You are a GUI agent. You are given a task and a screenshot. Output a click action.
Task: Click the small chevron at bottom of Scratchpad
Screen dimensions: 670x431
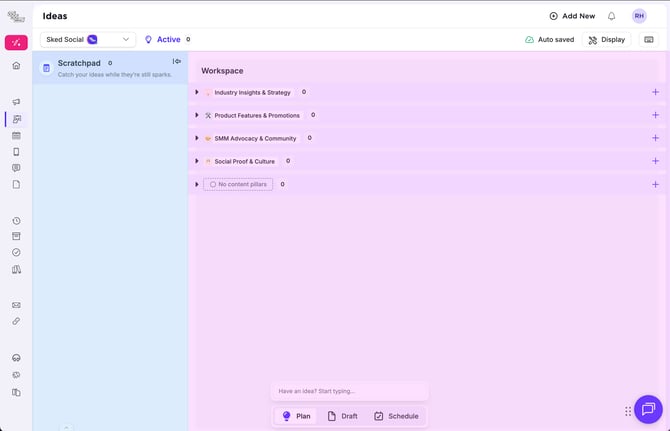tap(66, 427)
